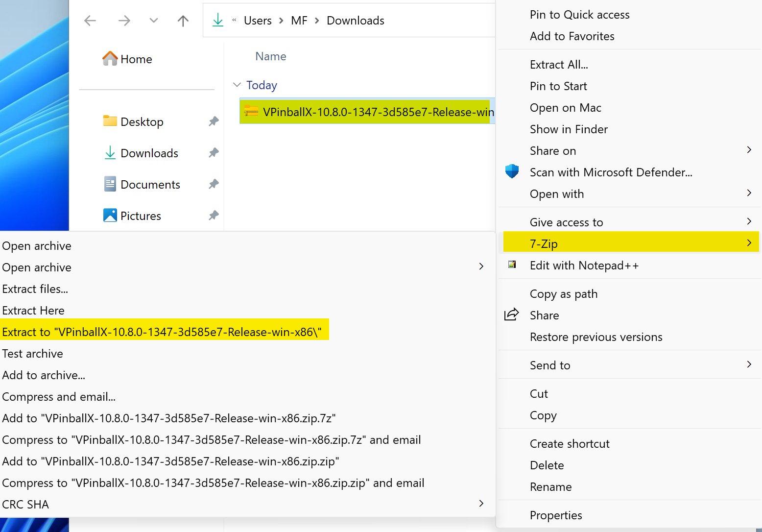Click the Downloads pin icon in sidebar
762x532 pixels.
pos(214,153)
